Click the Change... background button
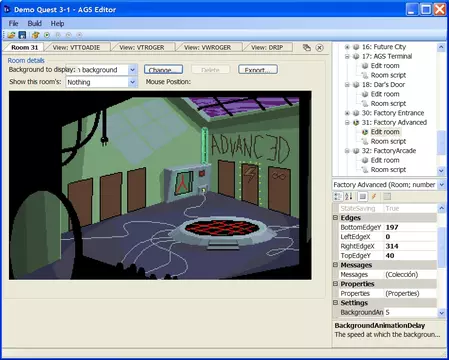Viewport: 449px width, 360px height. click(x=163, y=70)
